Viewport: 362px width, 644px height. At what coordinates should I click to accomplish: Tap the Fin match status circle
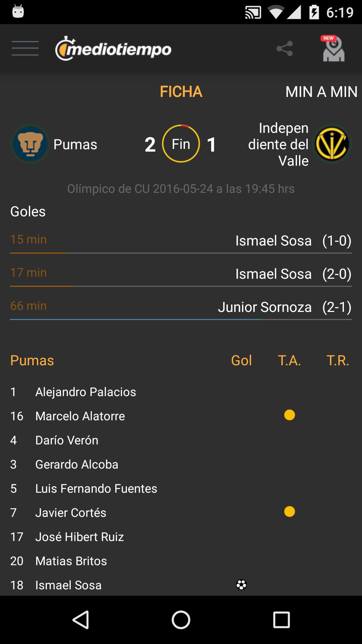(181, 144)
